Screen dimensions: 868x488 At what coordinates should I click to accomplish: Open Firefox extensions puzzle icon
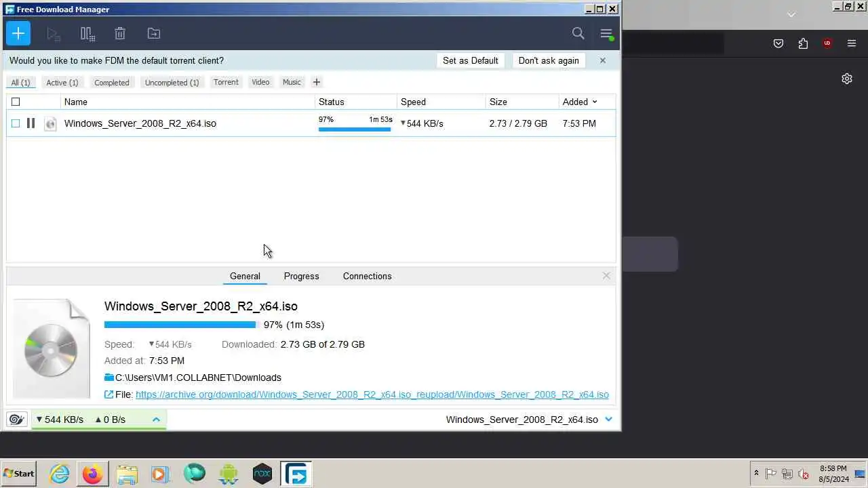(x=803, y=43)
